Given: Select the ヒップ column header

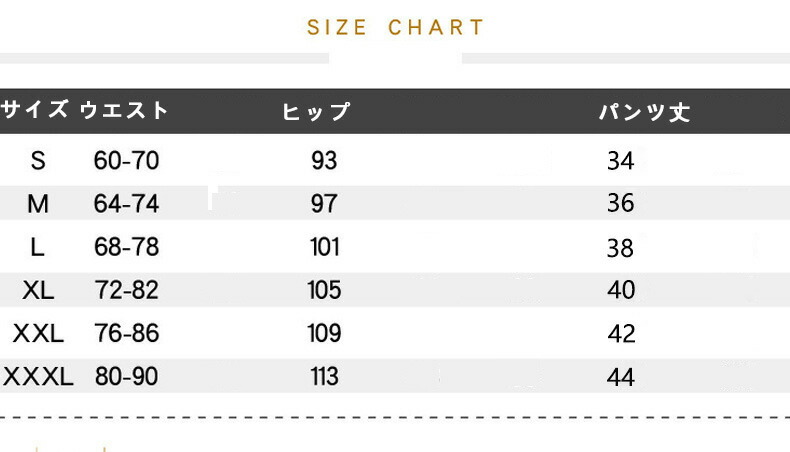Looking at the screenshot, I should [317, 111].
